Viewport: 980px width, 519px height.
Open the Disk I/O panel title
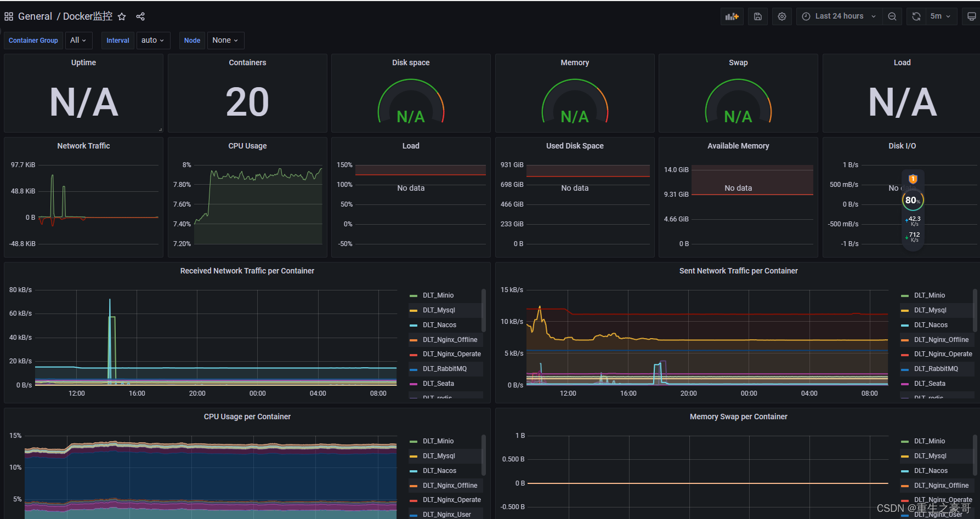[902, 146]
